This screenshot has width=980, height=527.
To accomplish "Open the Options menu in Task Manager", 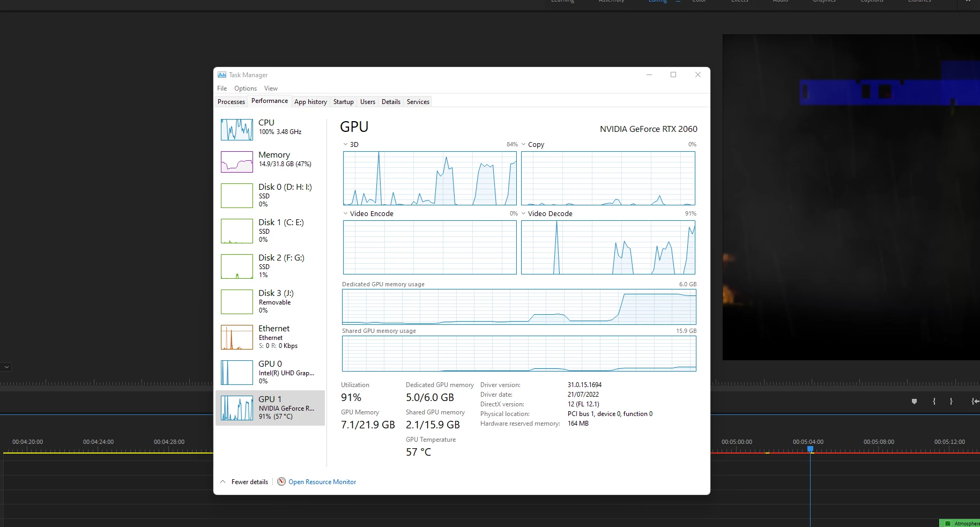I will click(246, 88).
